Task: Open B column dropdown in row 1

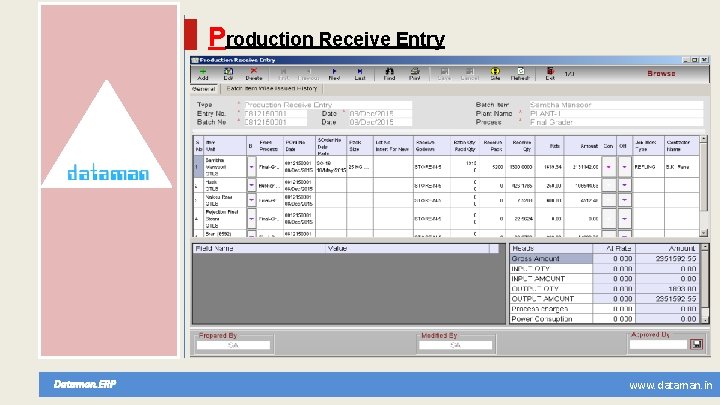Action: [251, 167]
